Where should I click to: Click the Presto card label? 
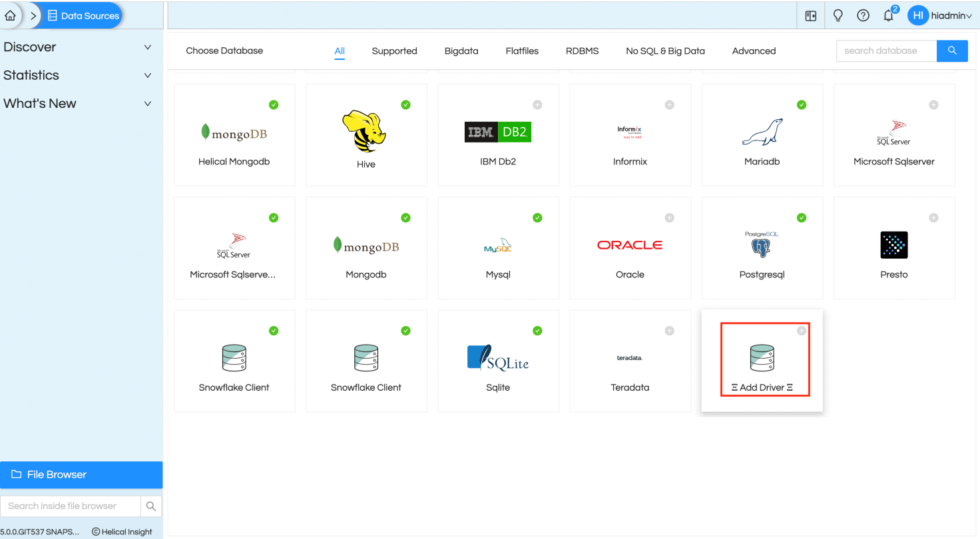(x=894, y=274)
